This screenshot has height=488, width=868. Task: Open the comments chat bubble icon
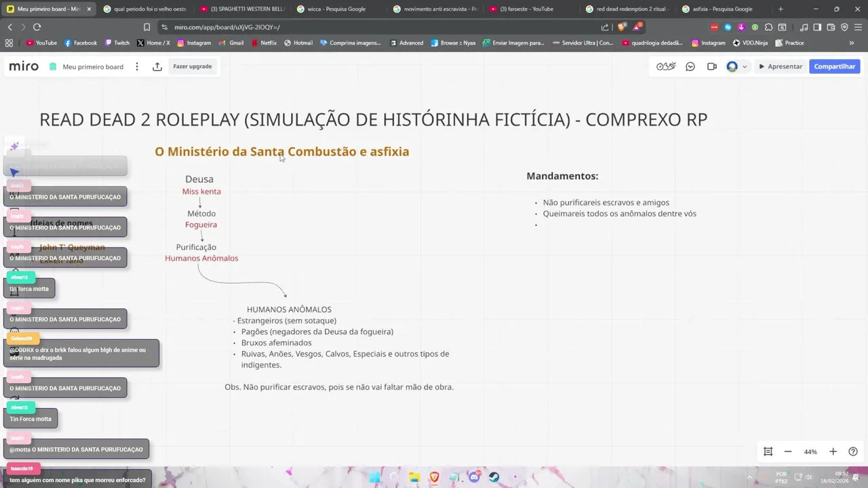tap(690, 66)
